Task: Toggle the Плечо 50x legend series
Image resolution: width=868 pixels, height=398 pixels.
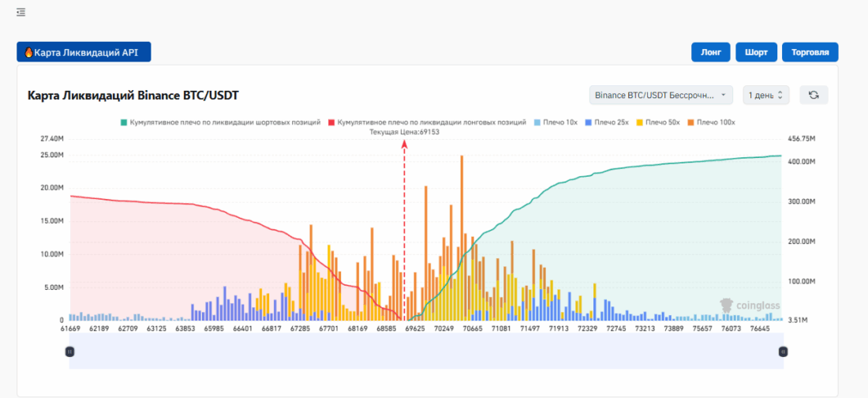Action: (x=657, y=122)
